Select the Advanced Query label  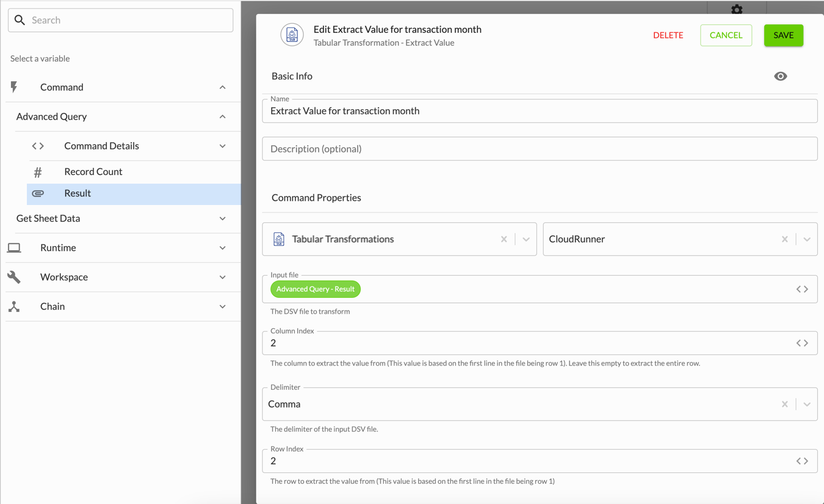tap(51, 117)
